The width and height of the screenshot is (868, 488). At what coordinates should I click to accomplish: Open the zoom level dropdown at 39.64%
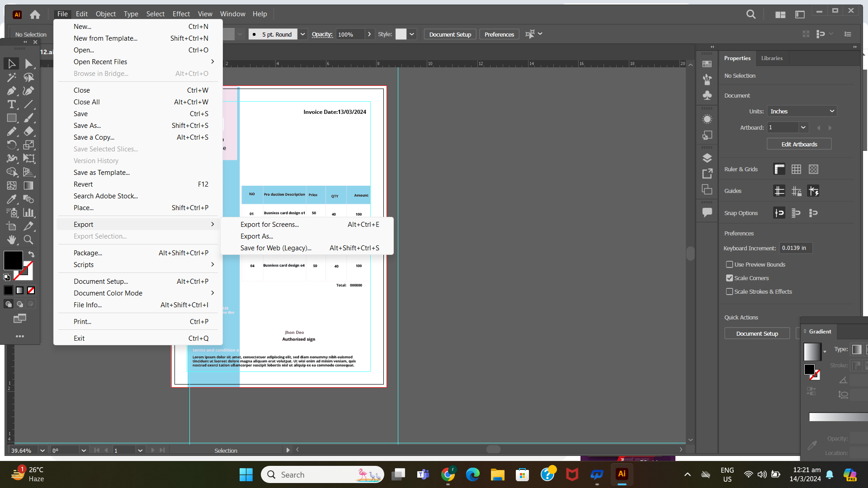coord(42,450)
